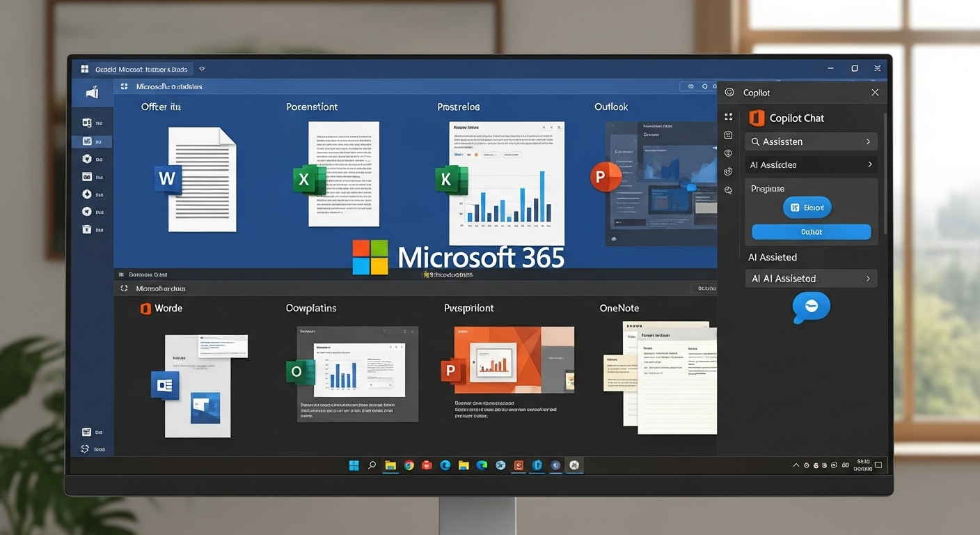Click the blue Word W app icon
Image resolution: width=980 pixels, height=535 pixels.
coord(167,179)
